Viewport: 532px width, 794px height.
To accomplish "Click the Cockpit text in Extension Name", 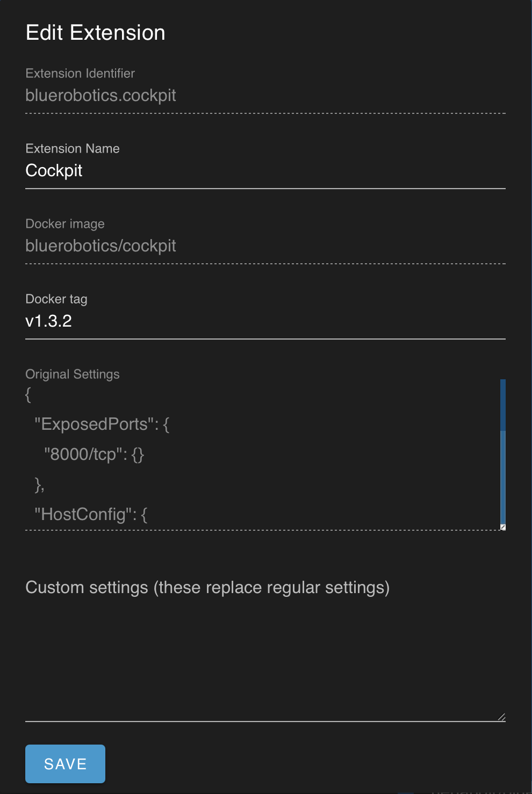I will (x=54, y=171).
